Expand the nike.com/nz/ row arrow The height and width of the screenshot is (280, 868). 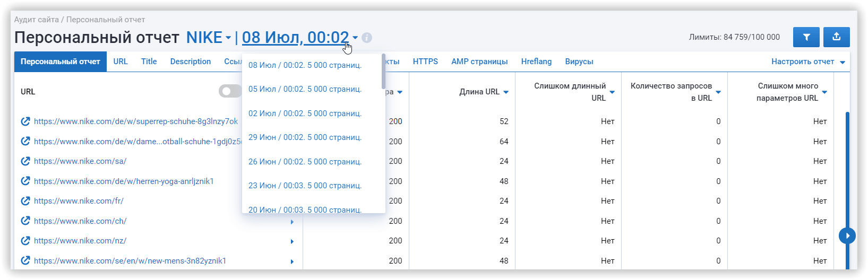(292, 241)
